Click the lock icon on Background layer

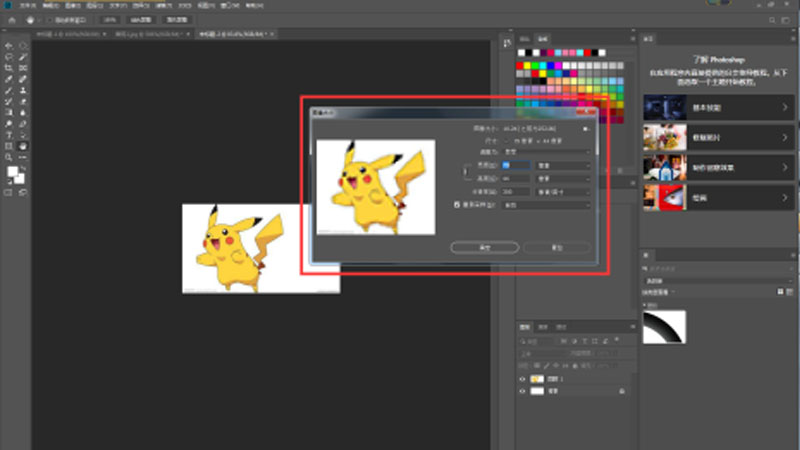621,391
